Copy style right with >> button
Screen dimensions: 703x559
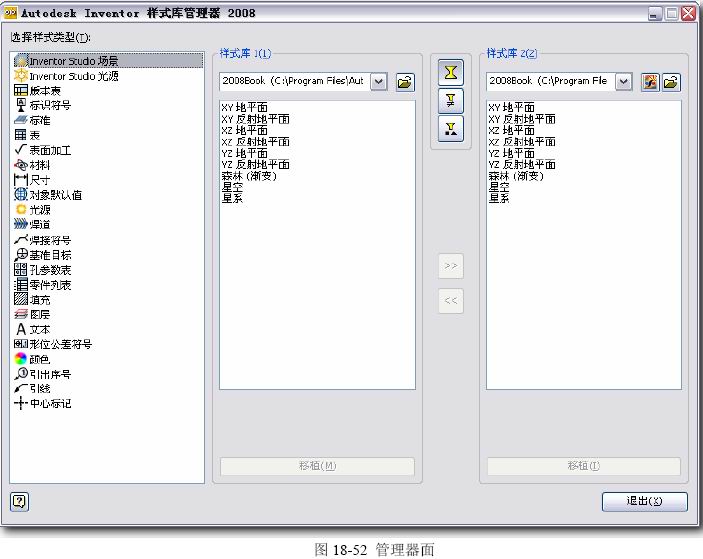[x=451, y=266]
